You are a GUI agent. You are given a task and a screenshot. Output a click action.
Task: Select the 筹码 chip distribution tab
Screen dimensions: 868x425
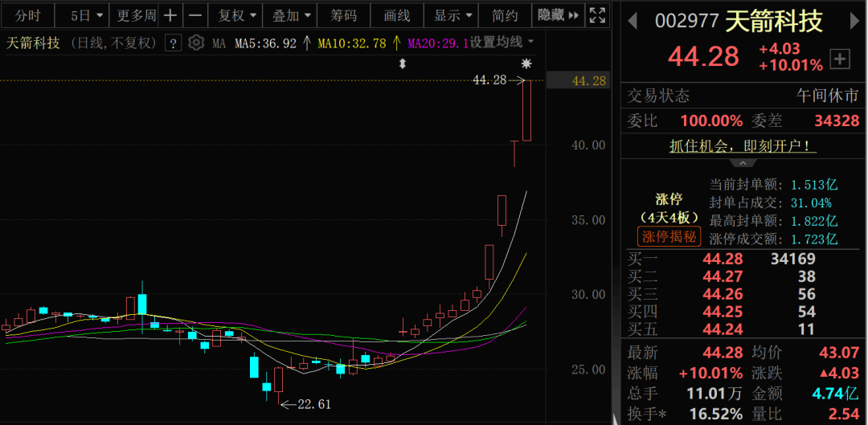(344, 15)
